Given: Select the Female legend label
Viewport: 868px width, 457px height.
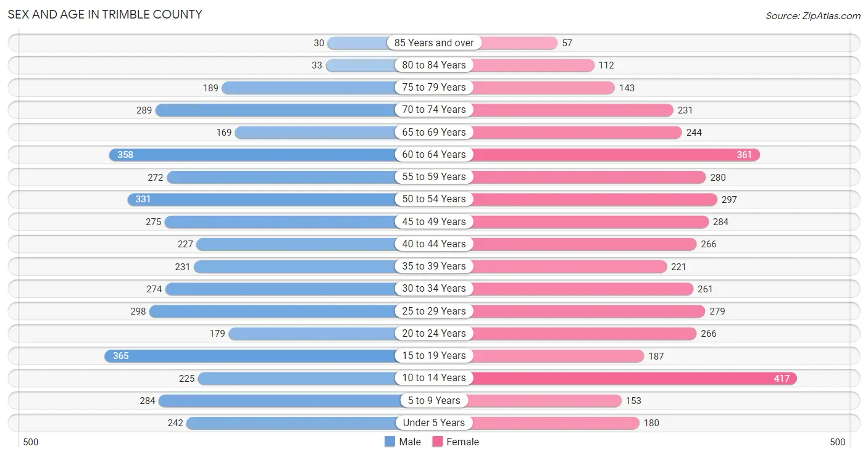Looking at the screenshot, I should [463, 442].
